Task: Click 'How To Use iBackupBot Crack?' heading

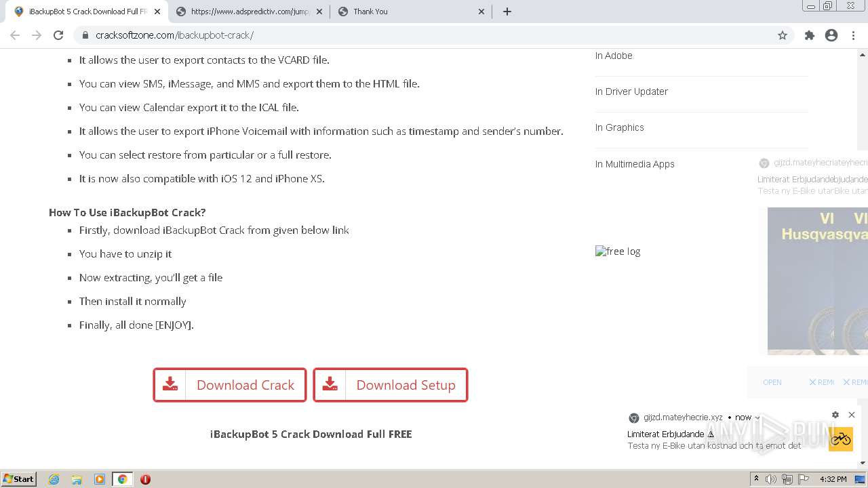Action: tap(127, 213)
